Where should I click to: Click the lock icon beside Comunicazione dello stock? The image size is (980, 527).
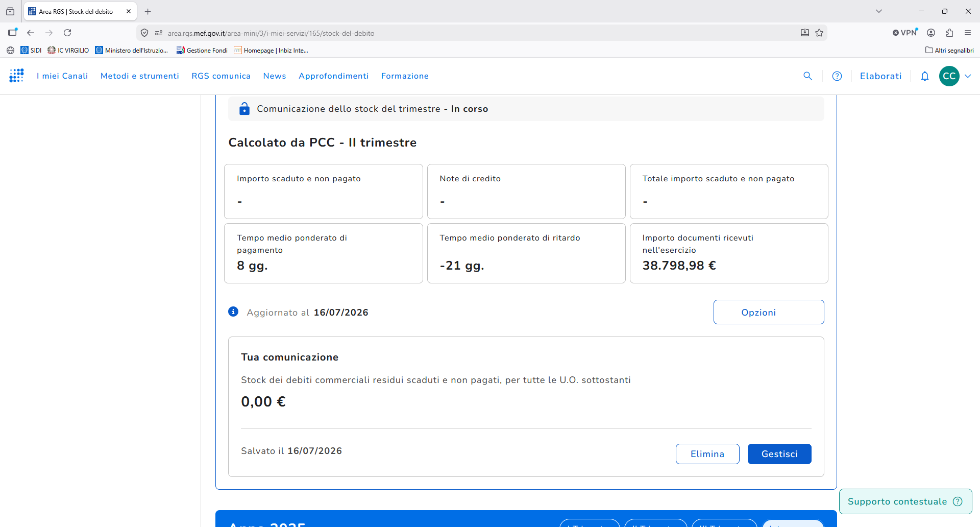pyautogui.click(x=244, y=109)
